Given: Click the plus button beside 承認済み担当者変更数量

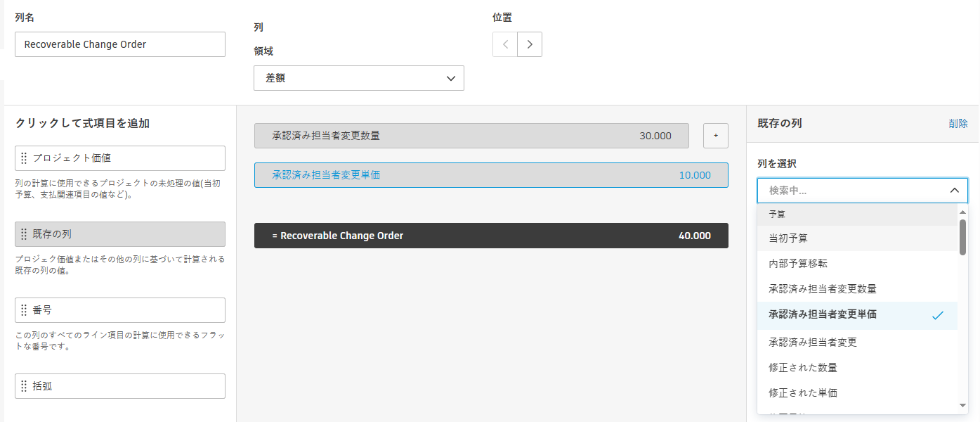Looking at the screenshot, I should coord(716,136).
